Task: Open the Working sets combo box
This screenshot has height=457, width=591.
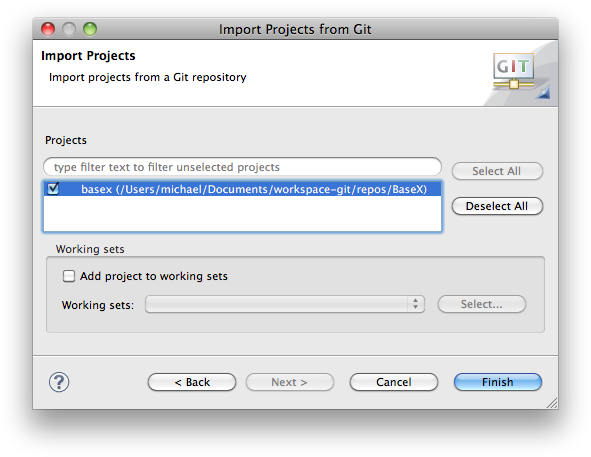Action: [x=285, y=304]
